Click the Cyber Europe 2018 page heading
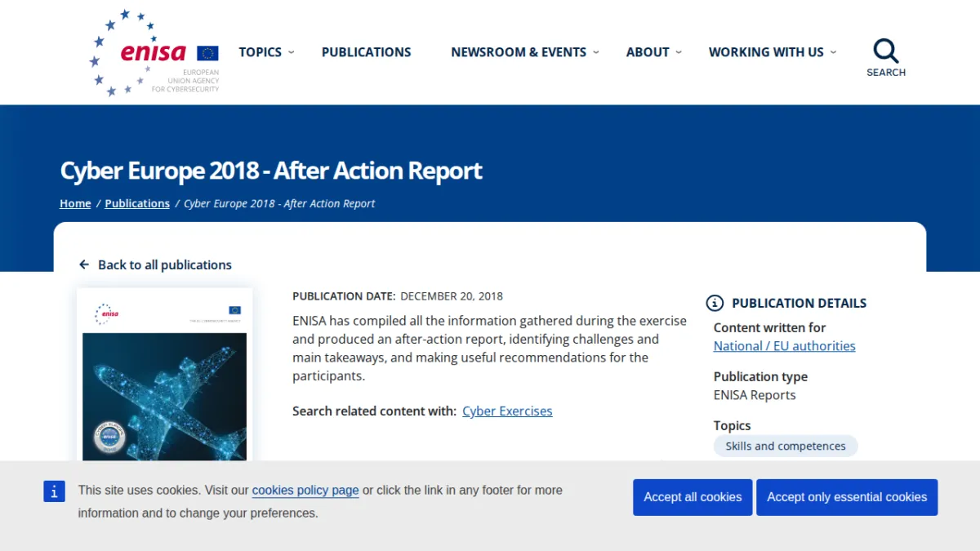980x551 pixels. 271,171
